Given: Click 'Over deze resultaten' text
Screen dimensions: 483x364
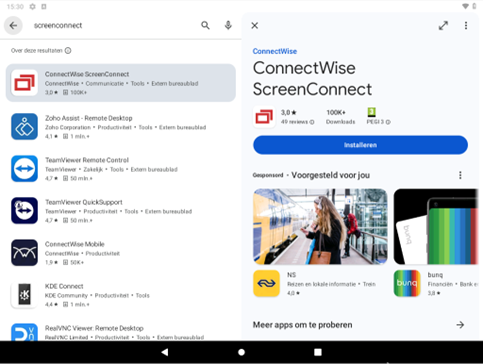Looking at the screenshot, I should coord(37,51).
